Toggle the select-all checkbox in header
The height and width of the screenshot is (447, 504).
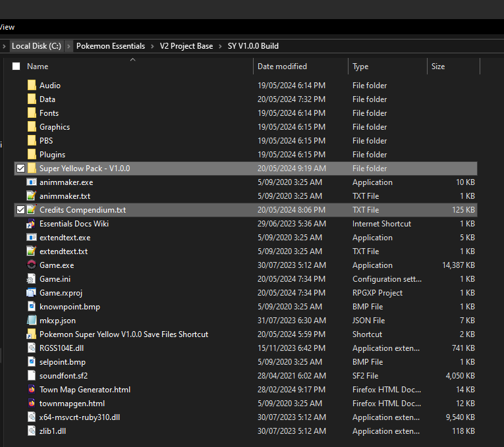click(x=16, y=66)
